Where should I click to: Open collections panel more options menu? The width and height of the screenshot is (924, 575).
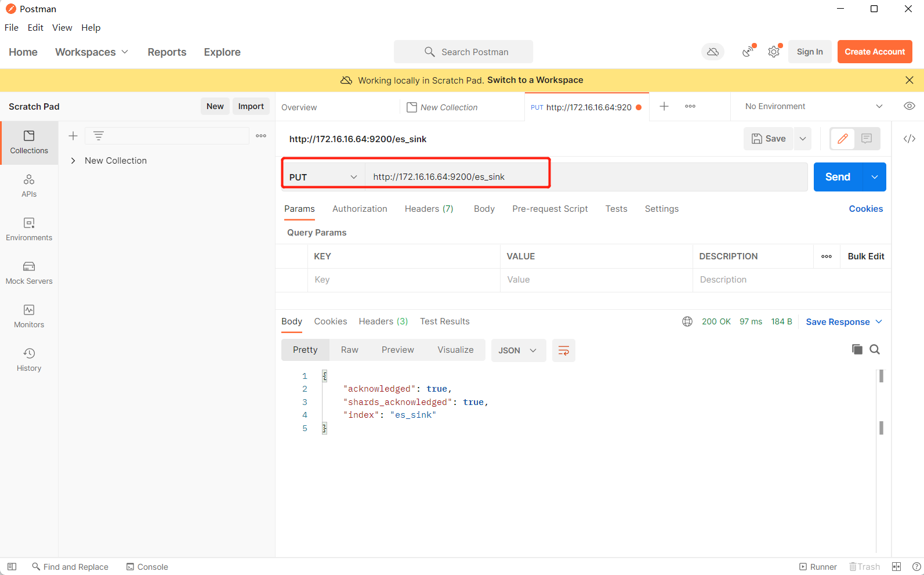click(261, 136)
